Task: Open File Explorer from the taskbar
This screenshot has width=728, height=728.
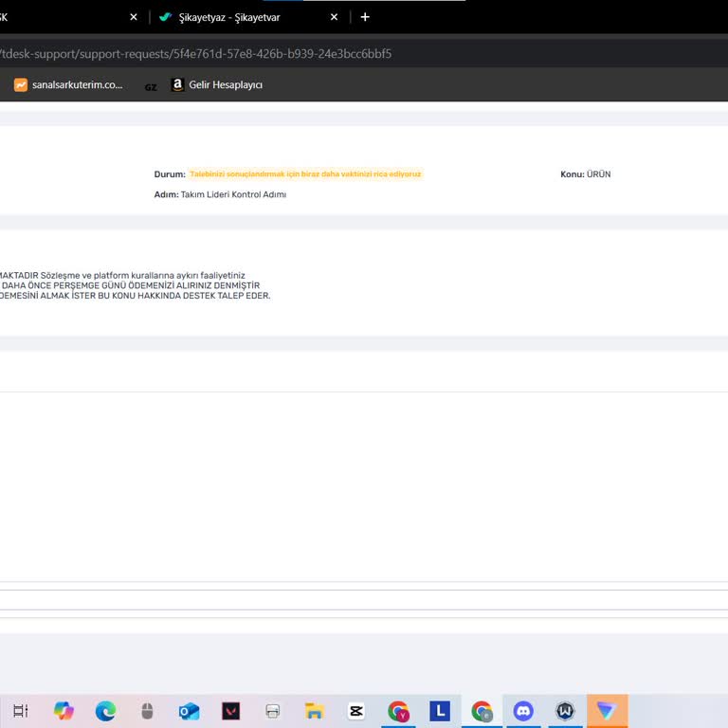Action: click(315, 711)
